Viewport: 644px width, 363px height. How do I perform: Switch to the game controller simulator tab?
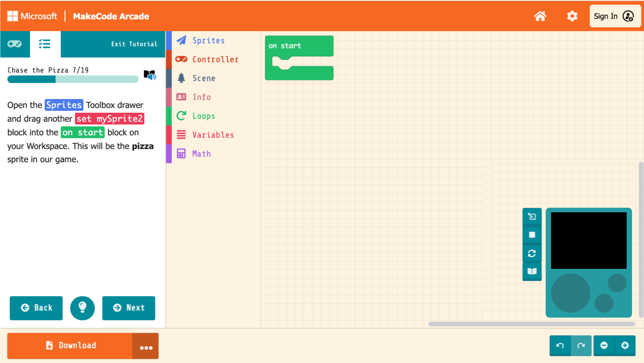tap(15, 44)
